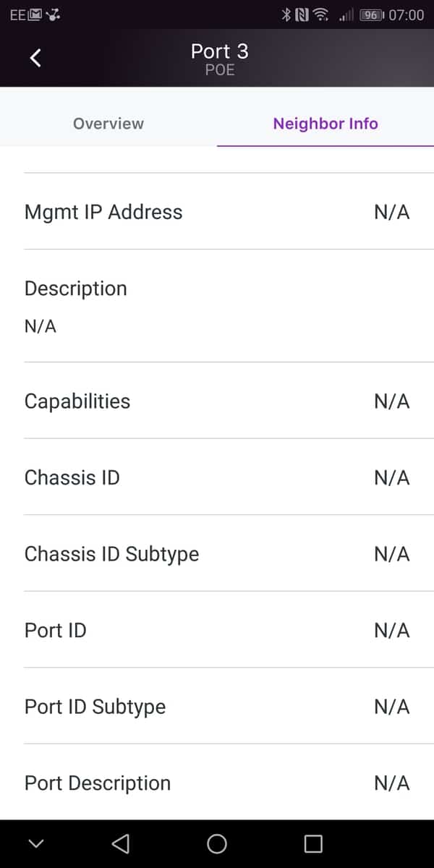Screen dimensions: 434x868
Task: Tap the Port 3 POE header title
Action: [x=219, y=58]
